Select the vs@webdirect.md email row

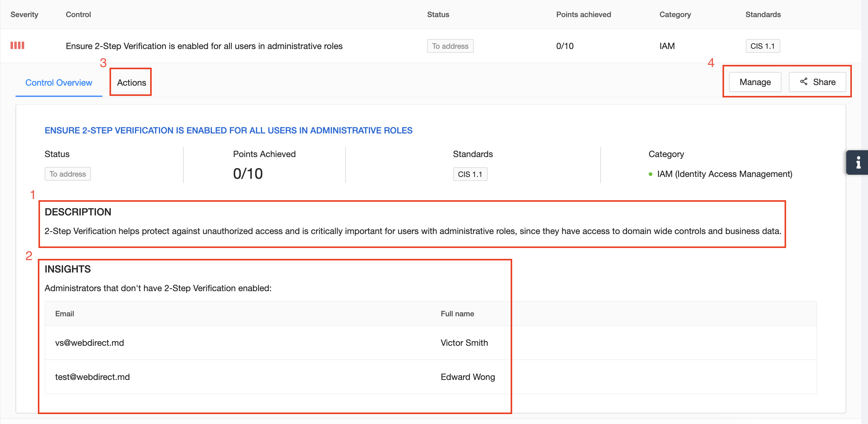[x=90, y=342]
